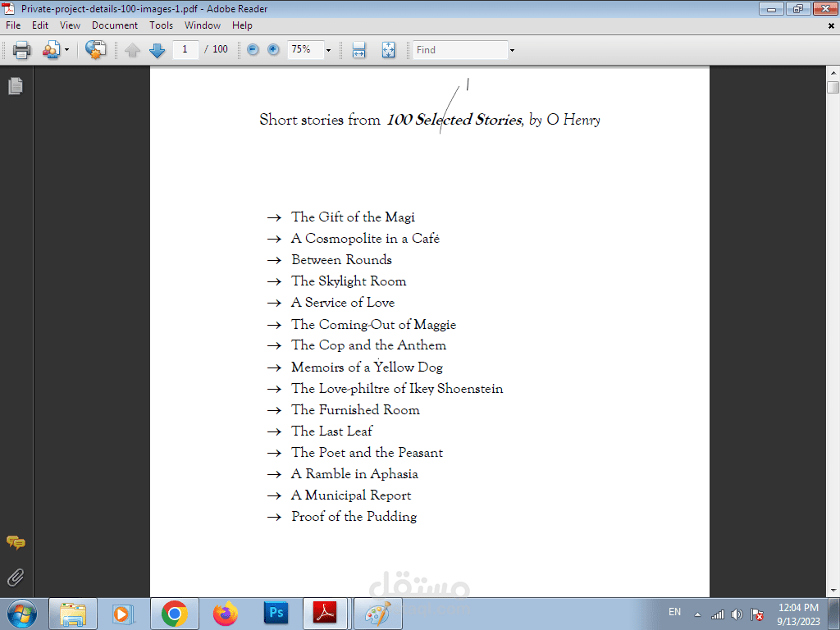Click 'Memoirs of a Yellow Dog' text
Screen dimensions: 840x630
click(367, 367)
